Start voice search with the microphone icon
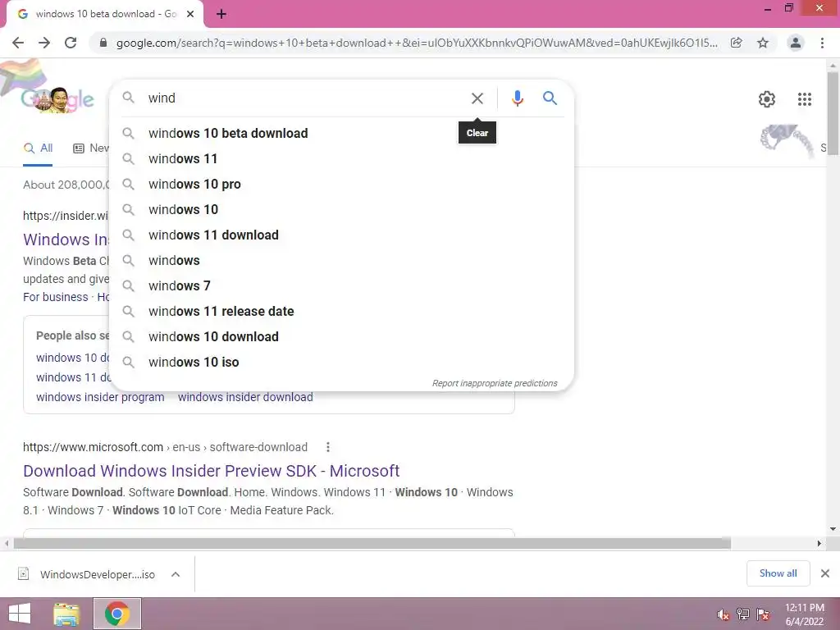Image resolution: width=840 pixels, height=630 pixels. tap(517, 98)
